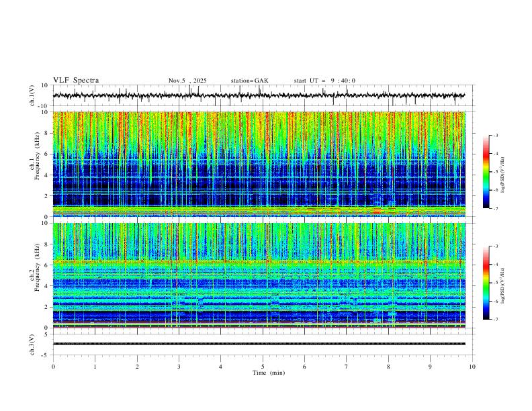Click tick label "0" on the time axis

[53, 367]
